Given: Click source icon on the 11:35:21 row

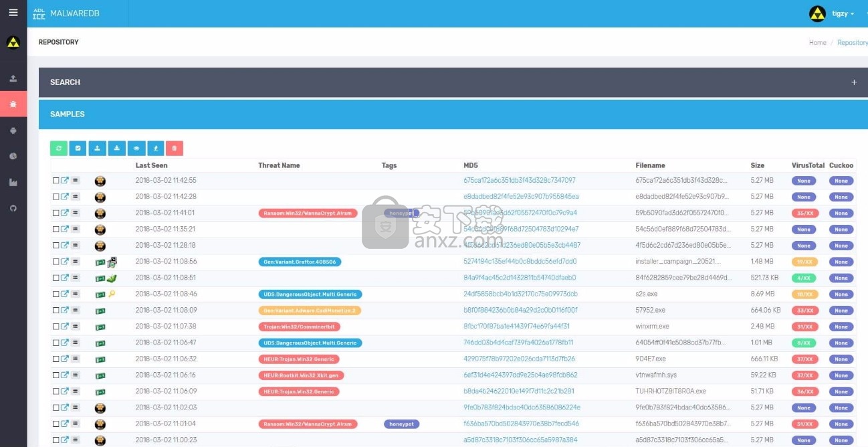Looking at the screenshot, I should click(x=100, y=230).
